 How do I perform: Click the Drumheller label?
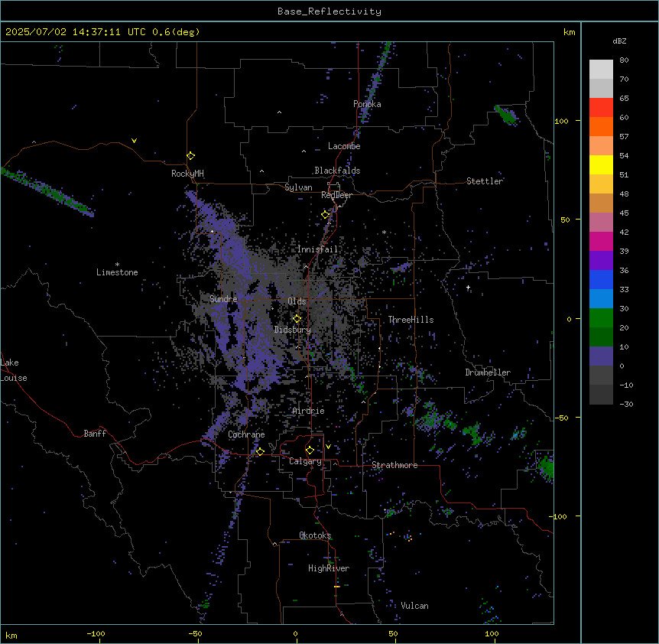click(488, 372)
